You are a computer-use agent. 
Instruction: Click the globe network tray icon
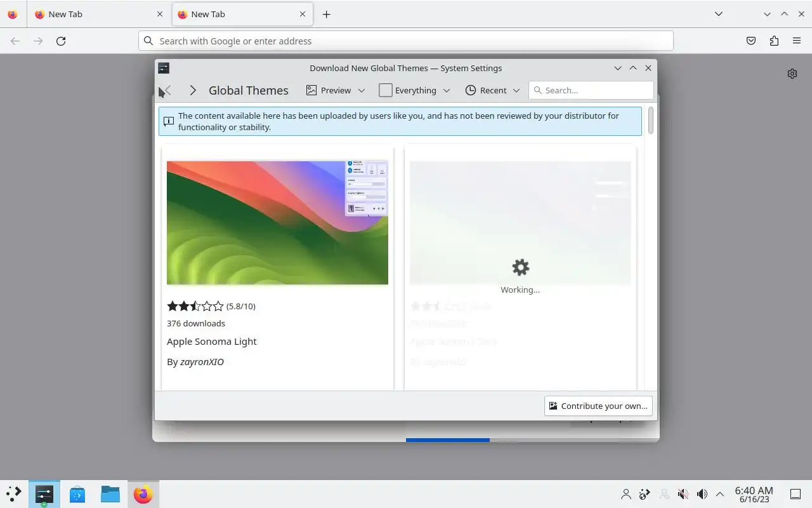pyautogui.click(x=645, y=494)
